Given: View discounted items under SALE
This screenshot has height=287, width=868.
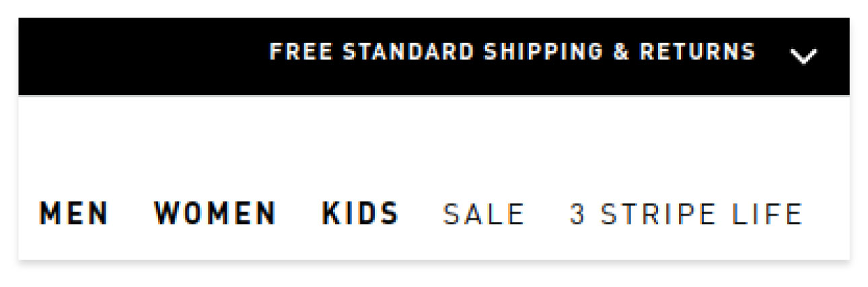Looking at the screenshot, I should [x=484, y=214].
